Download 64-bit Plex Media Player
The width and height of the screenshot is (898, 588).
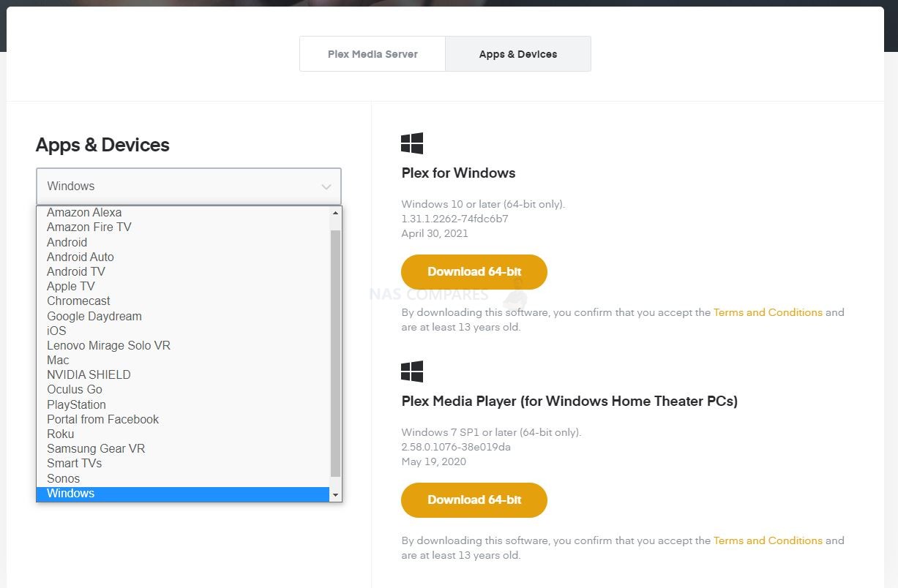coord(474,500)
